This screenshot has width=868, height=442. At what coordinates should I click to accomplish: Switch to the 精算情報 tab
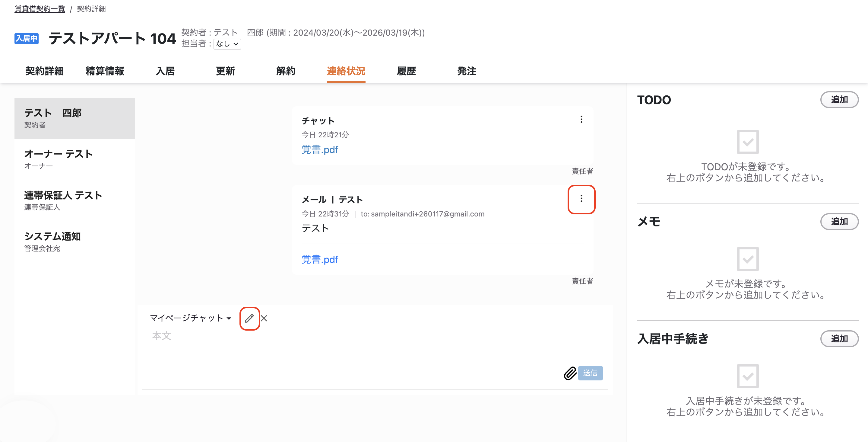pyautogui.click(x=105, y=71)
